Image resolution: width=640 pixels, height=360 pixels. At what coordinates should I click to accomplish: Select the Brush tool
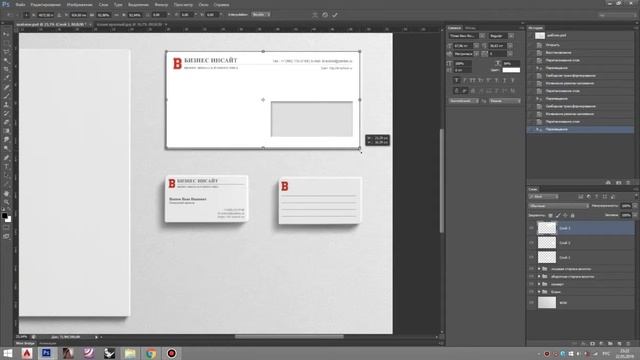6,96
